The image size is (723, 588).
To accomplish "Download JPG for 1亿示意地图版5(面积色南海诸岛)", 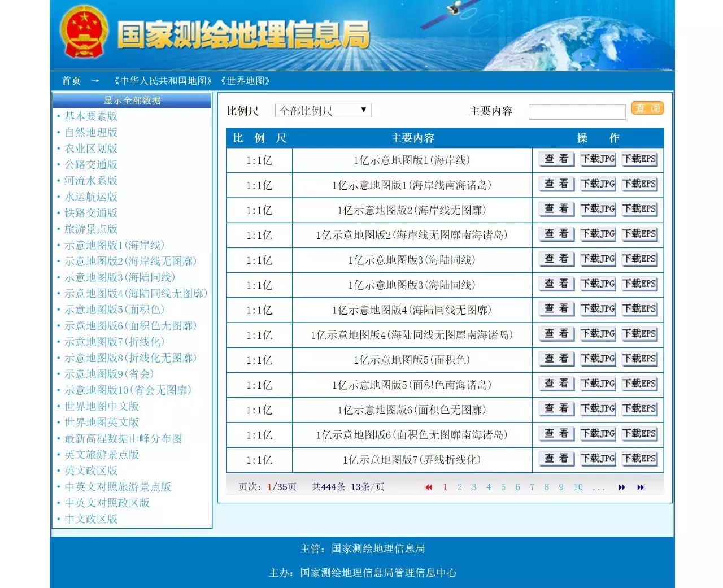I will (x=598, y=384).
